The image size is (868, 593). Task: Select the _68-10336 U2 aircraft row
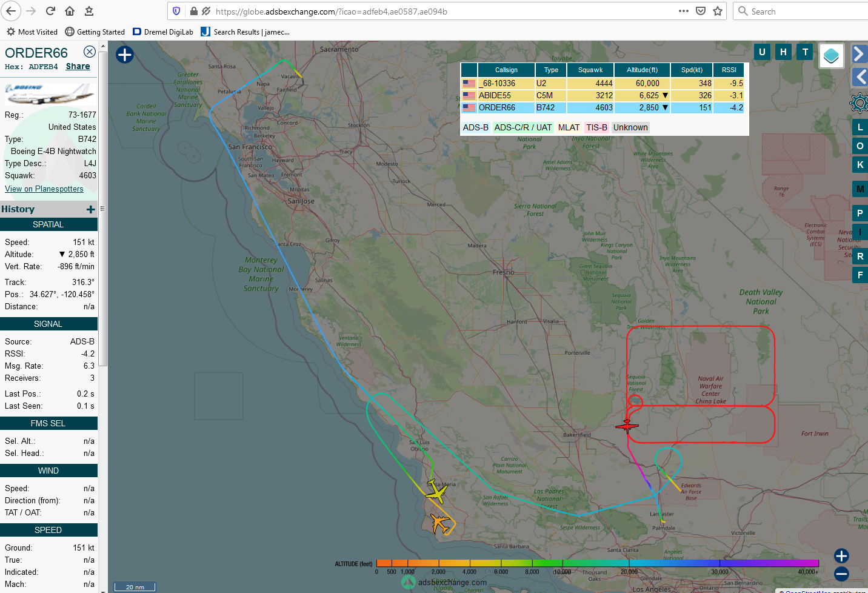click(x=603, y=84)
